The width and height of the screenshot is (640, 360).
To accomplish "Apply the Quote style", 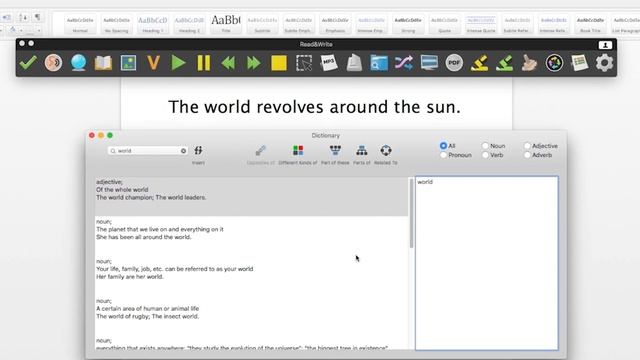I will point(444,24).
